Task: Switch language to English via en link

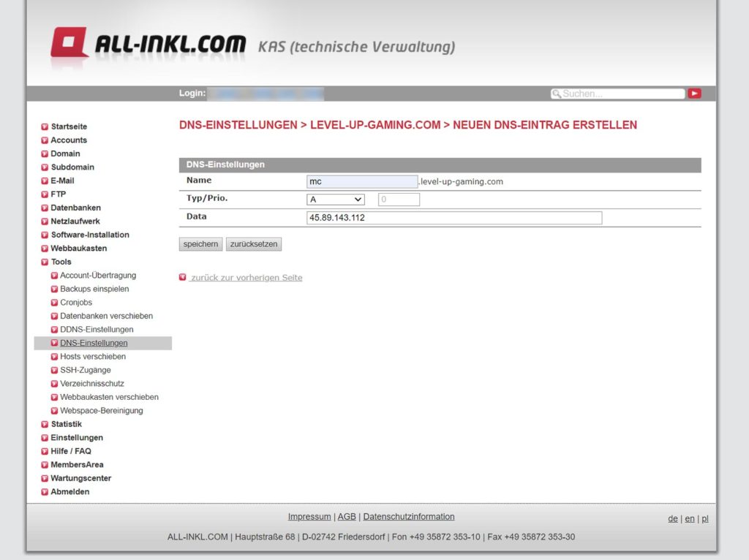Action: pyautogui.click(x=689, y=518)
